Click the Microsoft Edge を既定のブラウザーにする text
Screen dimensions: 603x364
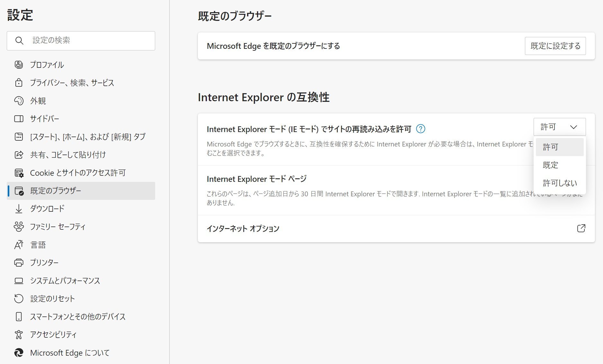pyautogui.click(x=273, y=46)
